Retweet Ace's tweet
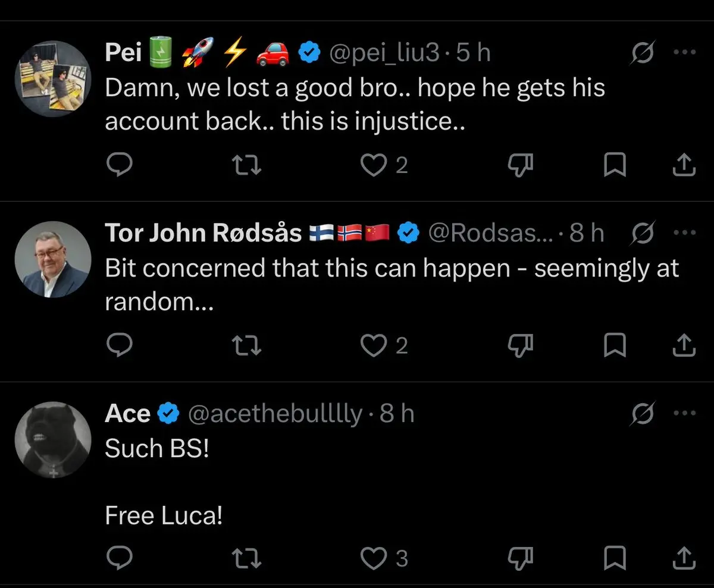Image resolution: width=714 pixels, height=588 pixels. [x=246, y=558]
